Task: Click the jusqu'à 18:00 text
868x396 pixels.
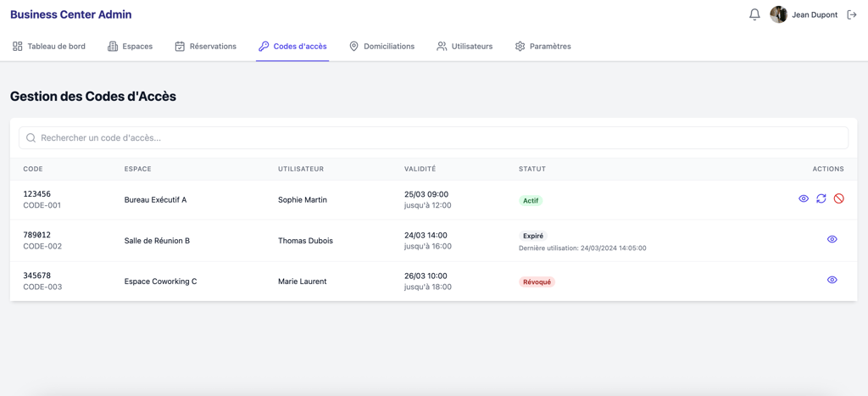Action: coord(428,287)
